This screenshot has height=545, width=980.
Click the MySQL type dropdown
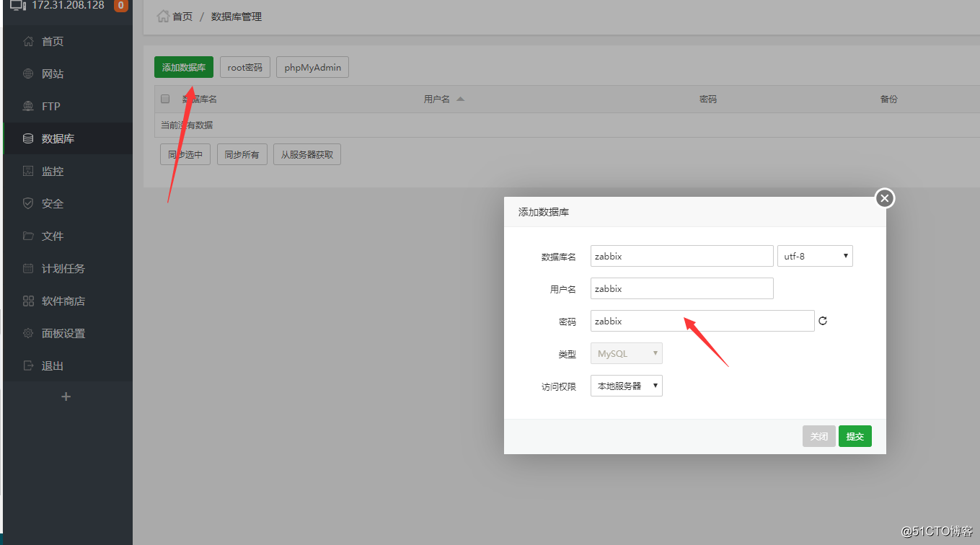(626, 353)
